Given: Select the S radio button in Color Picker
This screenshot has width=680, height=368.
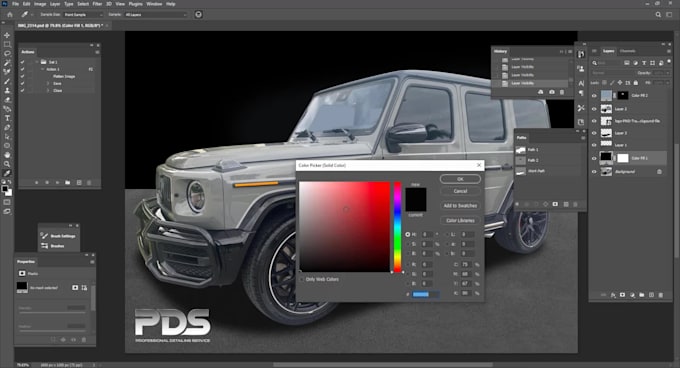Looking at the screenshot, I should point(407,244).
